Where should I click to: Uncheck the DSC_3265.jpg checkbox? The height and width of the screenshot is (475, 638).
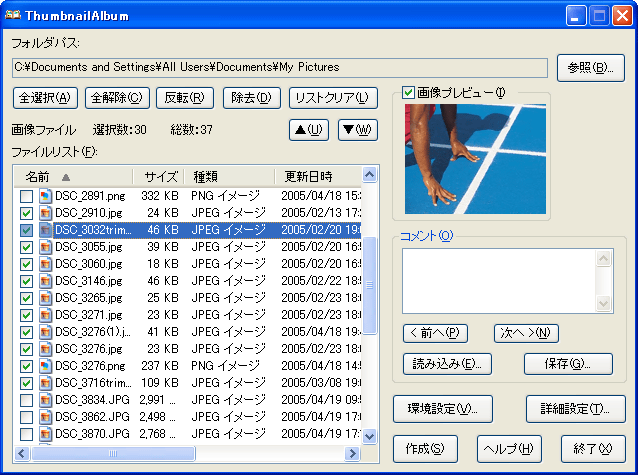tap(27, 298)
